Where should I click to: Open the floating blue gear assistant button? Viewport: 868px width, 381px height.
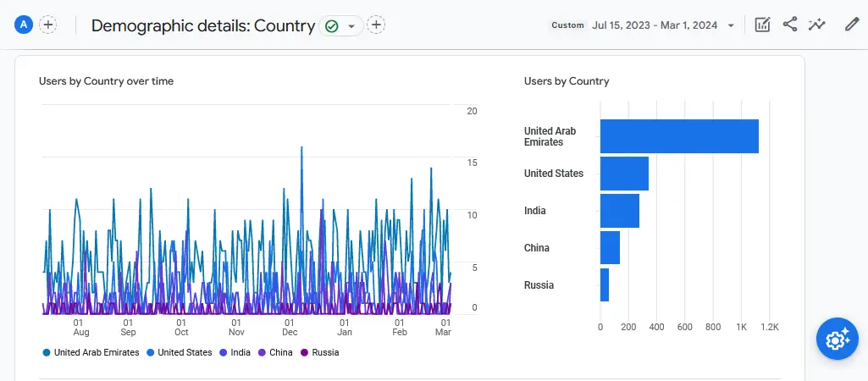(x=838, y=340)
